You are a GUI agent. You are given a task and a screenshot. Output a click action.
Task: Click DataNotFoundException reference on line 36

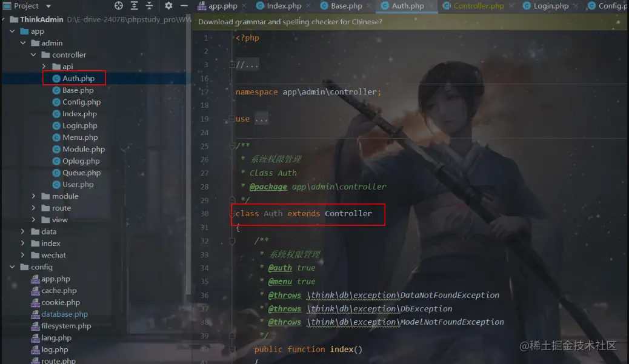tap(450, 296)
